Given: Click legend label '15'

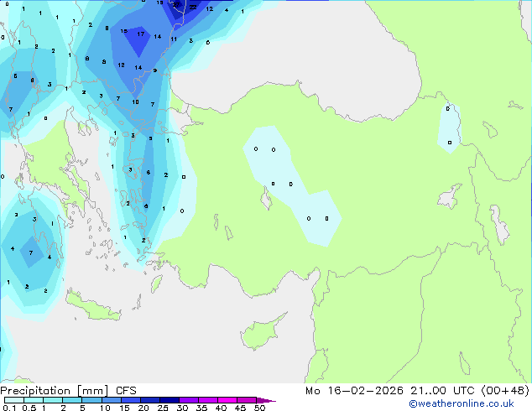Looking at the screenshot, I should (124, 408).
